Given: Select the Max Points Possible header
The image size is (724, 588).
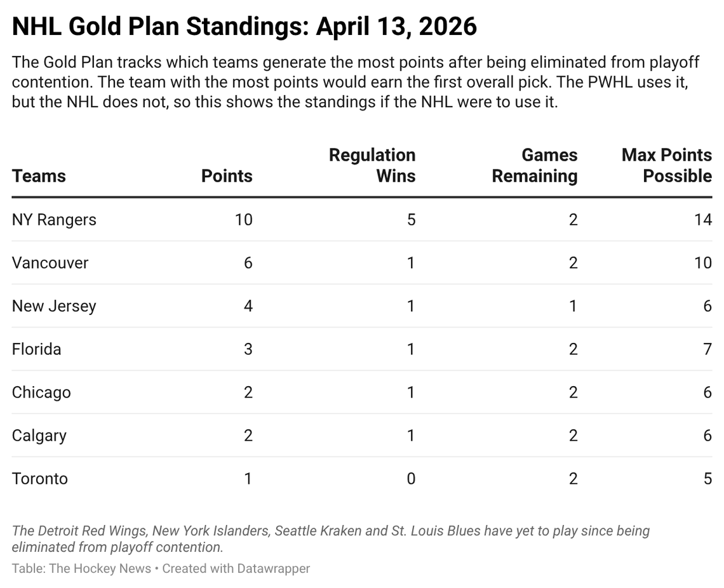Looking at the screenshot, I should click(666, 166).
